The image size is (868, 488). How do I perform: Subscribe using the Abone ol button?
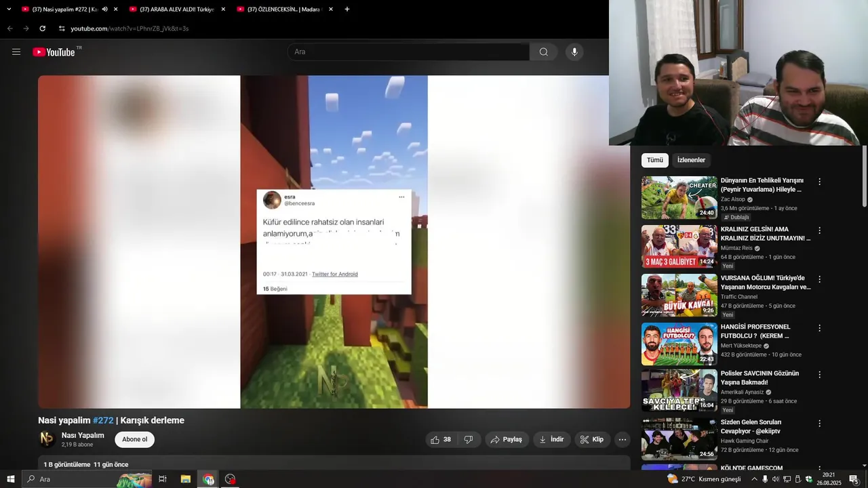[134, 439]
